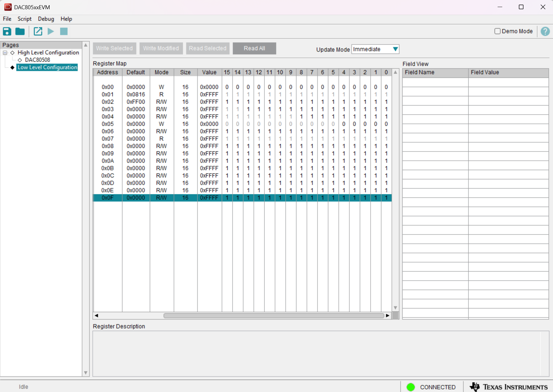Click the Texas Instruments logo
The height and width of the screenshot is (392, 553).
(508, 387)
